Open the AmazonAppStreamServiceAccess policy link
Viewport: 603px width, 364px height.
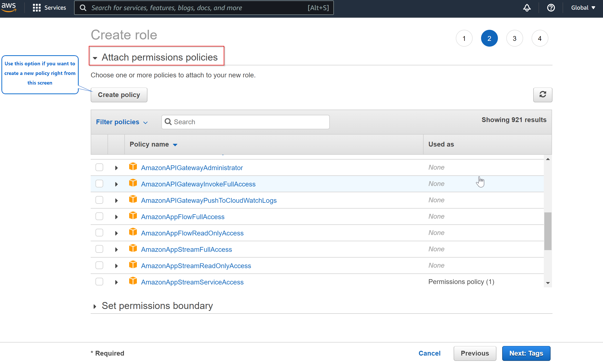click(x=192, y=282)
